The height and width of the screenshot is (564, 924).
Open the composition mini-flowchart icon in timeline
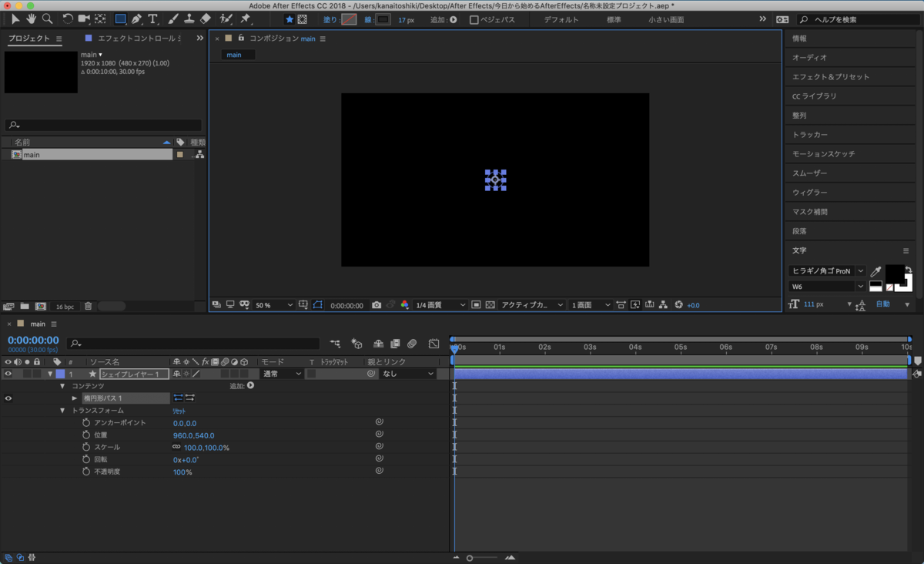pos(336,344)
